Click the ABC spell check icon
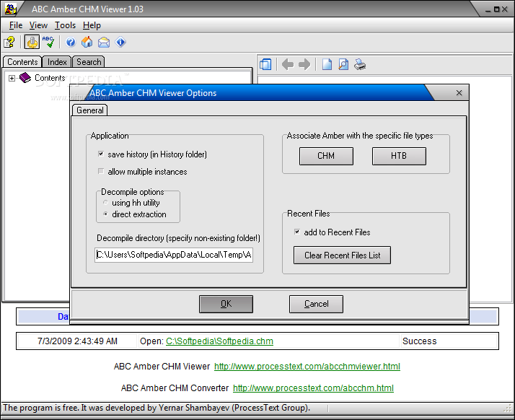515x420 pixels. (x=48, y=42)
